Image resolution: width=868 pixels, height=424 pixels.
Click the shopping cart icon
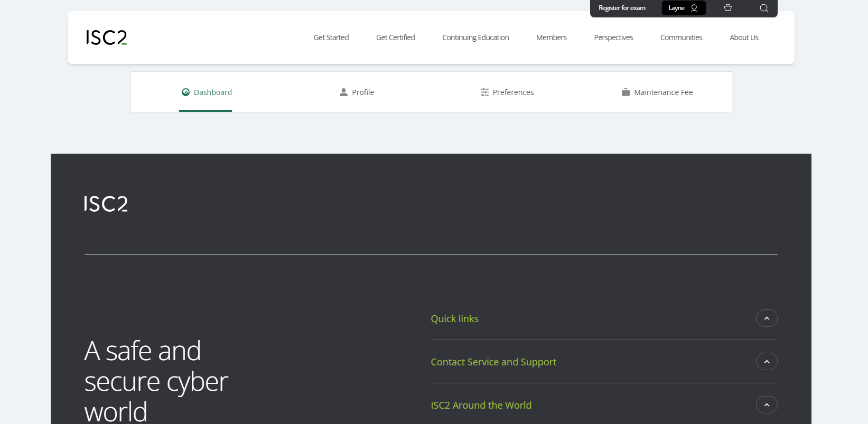point(727,8)
